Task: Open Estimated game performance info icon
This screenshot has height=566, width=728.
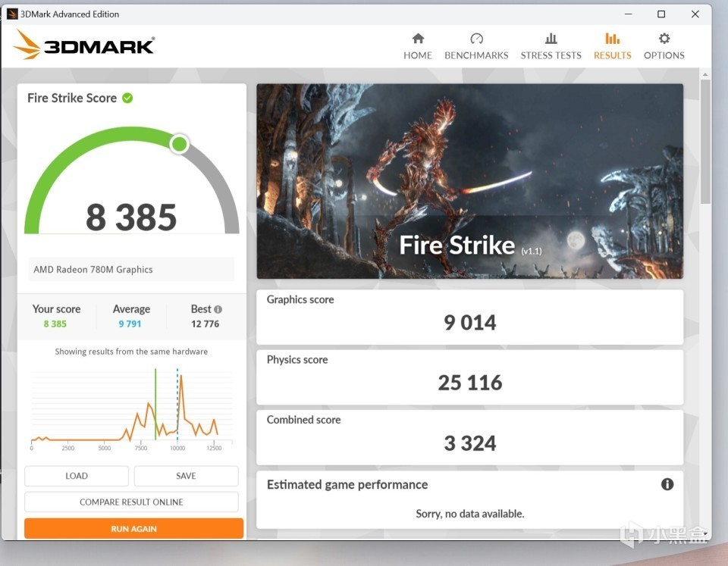Action: (667, 484)
